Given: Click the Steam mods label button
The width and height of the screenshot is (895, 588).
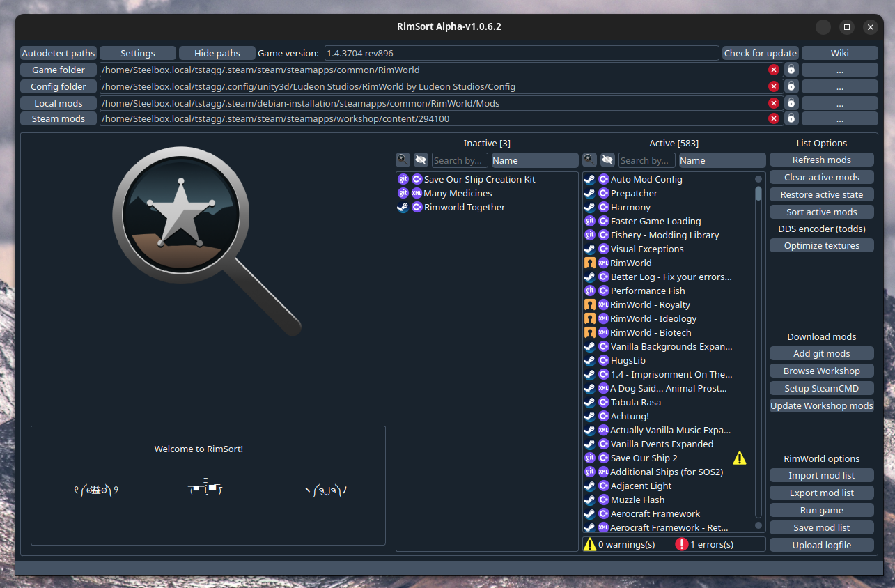Looking at the screenshot, I should click(x=59, y=118).
